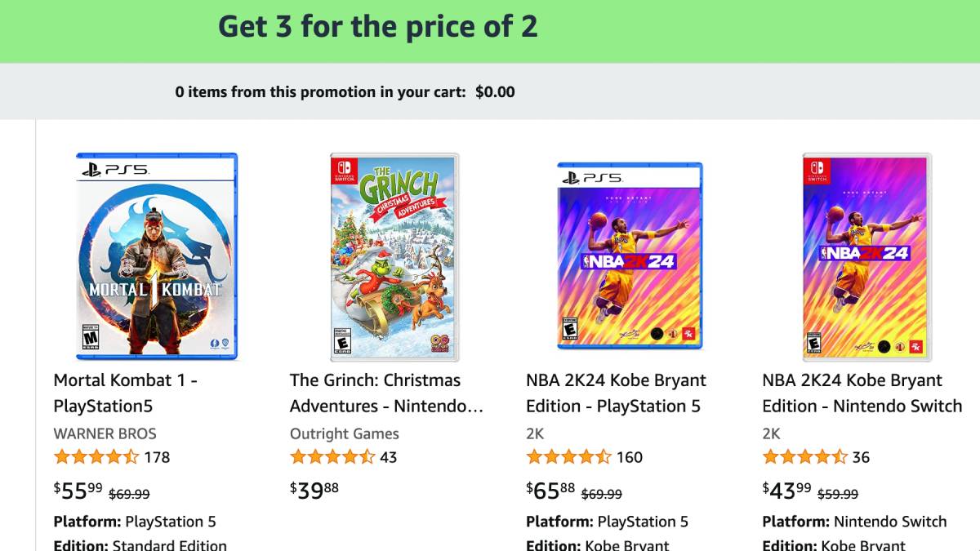Open the 43 reviews for The Grinch
This screenshot has height=551, width=980.
pos(389,457)
